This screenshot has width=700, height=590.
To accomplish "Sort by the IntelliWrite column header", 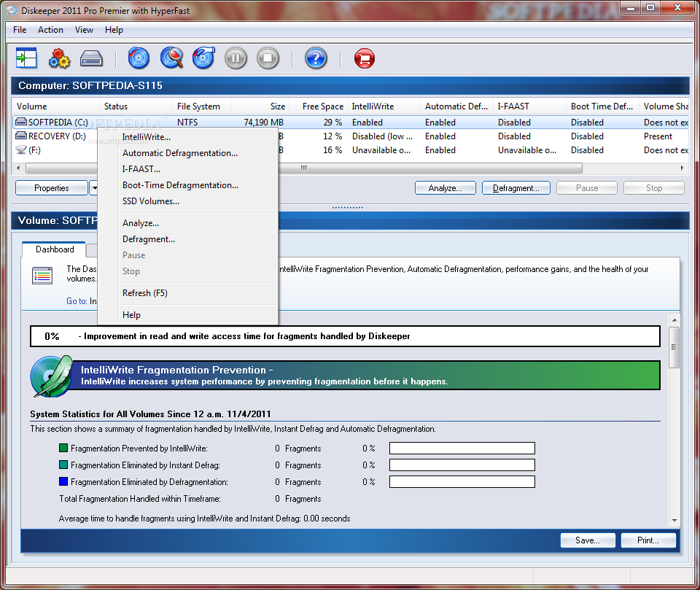I will pos(384,106).
